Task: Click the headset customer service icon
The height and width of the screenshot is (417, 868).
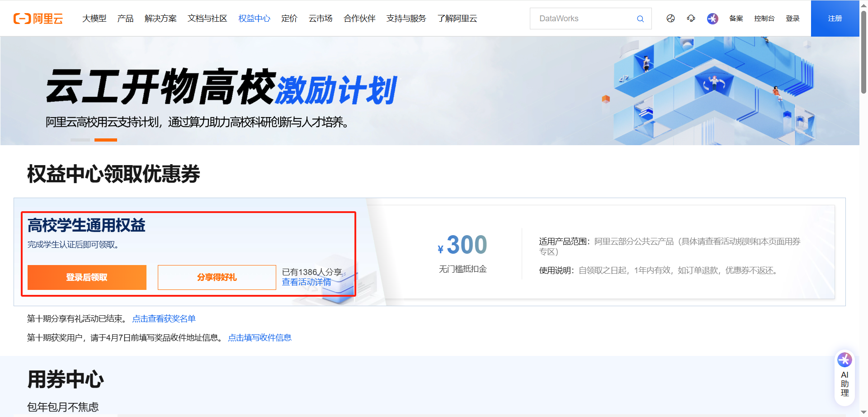Action: click(x=691, y=19)
